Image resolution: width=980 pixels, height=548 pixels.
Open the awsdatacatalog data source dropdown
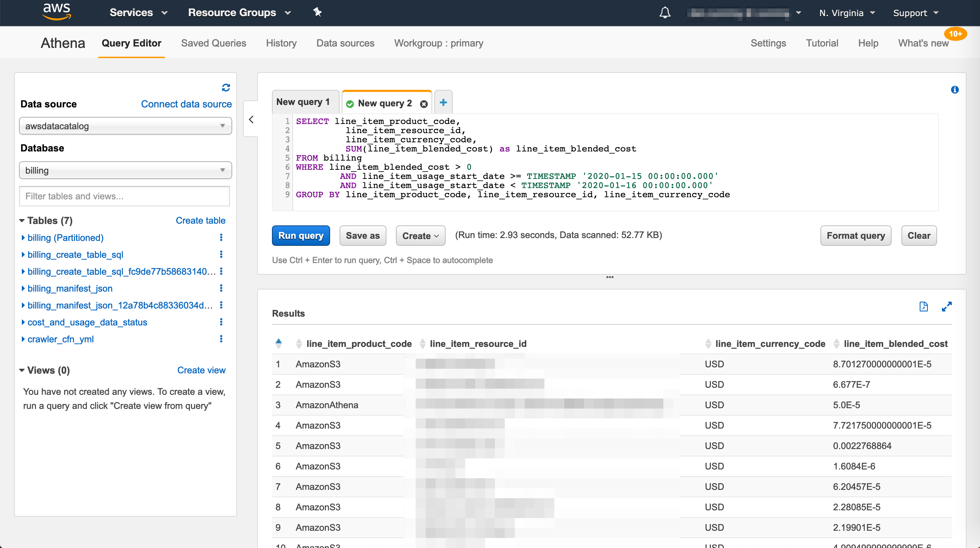[125, 126]
